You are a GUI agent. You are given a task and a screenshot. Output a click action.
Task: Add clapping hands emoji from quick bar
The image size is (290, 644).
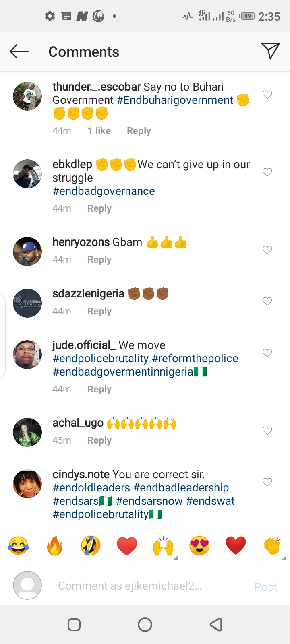pyautogui.click(x=272, y=546)
